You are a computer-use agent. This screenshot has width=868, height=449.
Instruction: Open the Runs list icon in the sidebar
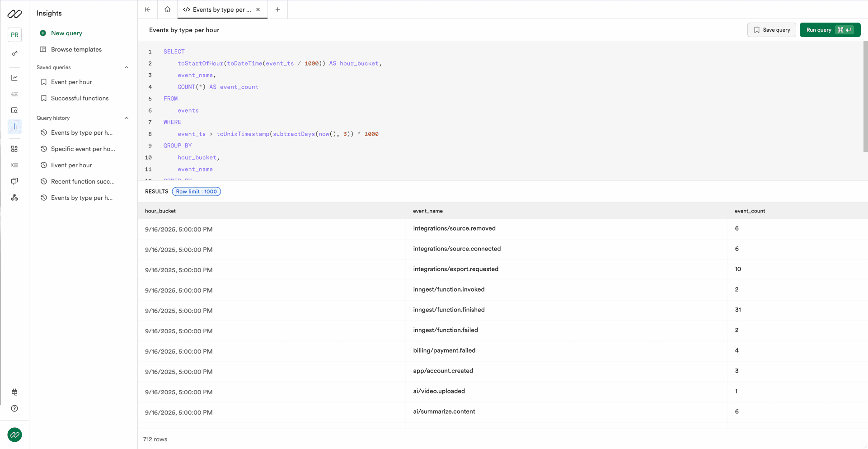coord(14,94)
